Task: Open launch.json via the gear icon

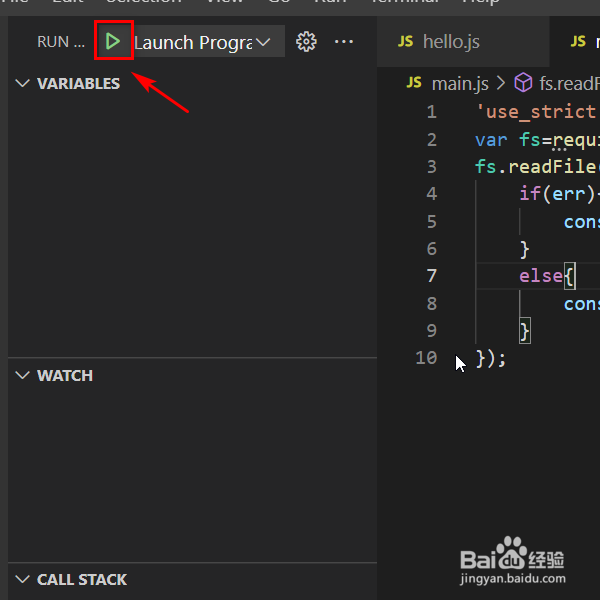Action: pyautogui.click(x=306, y=41)
